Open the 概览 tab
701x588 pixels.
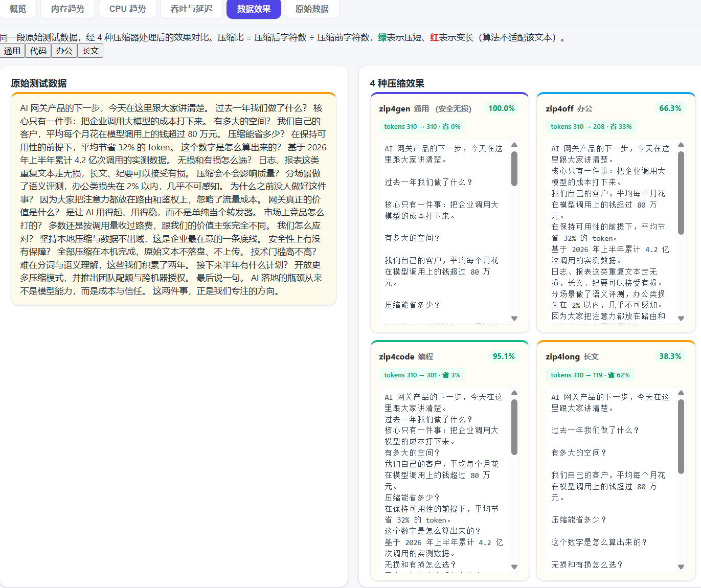tap(18, 9)
